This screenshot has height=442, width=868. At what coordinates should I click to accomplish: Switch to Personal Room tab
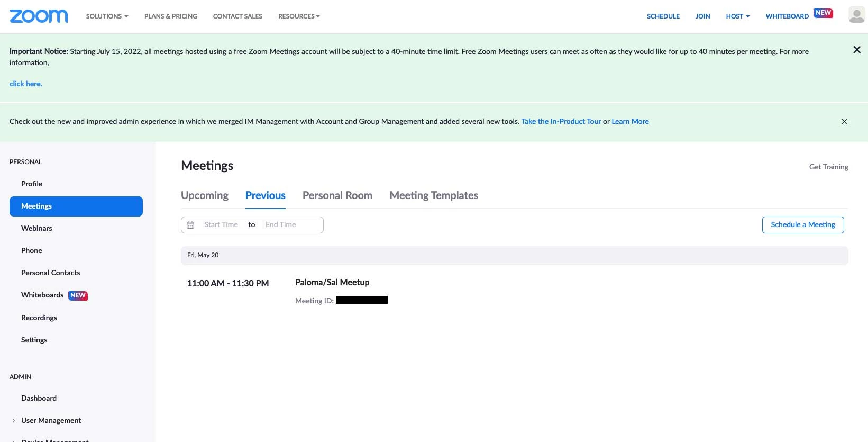pyautogui.click(x=337, y=195)
